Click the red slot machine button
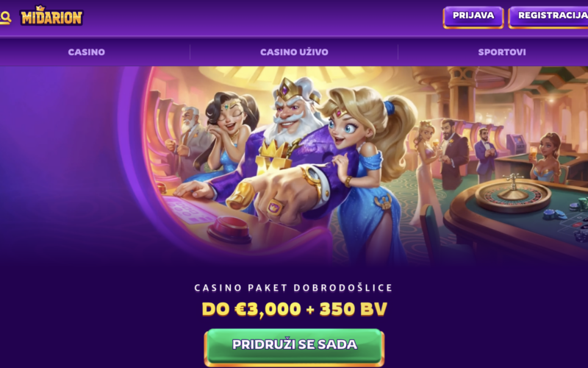Screen dimensions: 588x368 pos(229,227)
